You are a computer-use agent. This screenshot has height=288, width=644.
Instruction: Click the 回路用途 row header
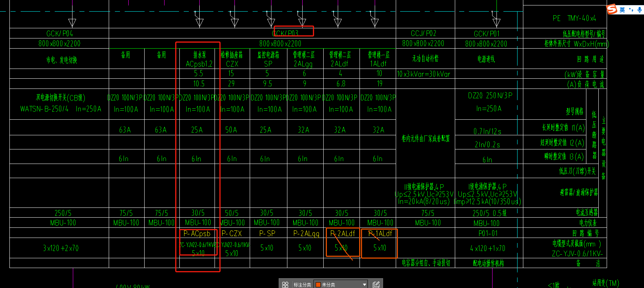(590, 59)
